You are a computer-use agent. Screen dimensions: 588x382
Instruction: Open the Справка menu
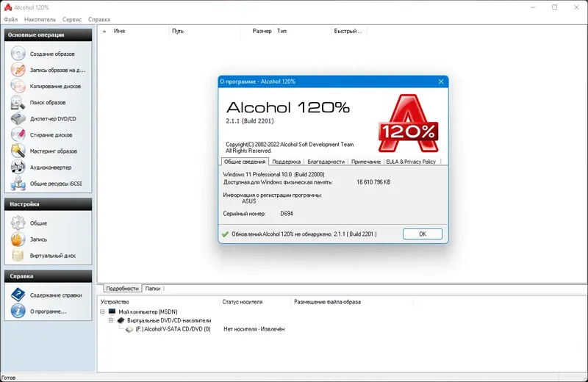tap(99, 20)
